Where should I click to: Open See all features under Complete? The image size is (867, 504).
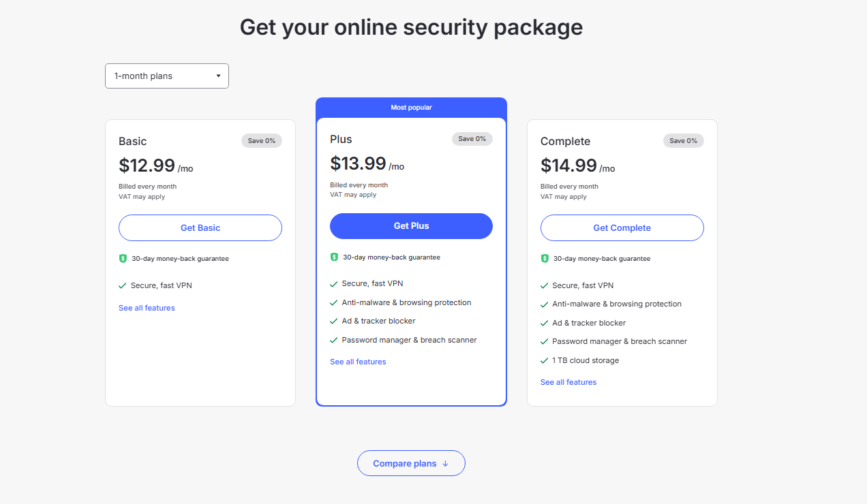(568, 383)
